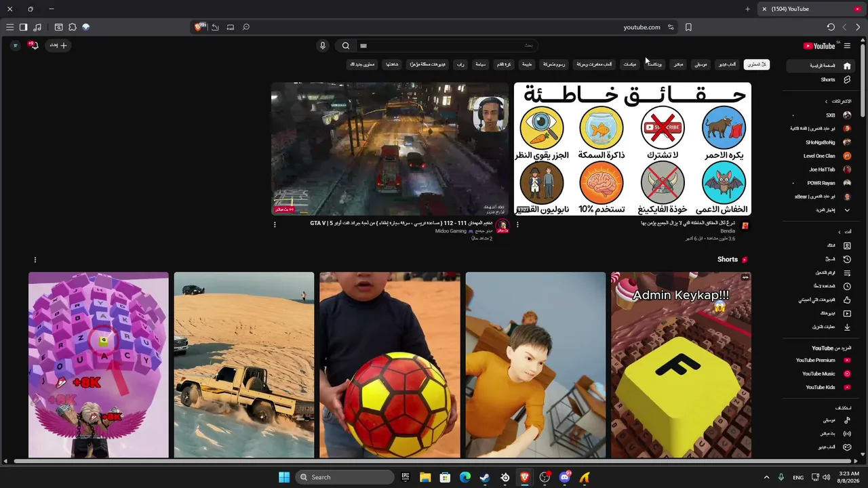Open the Create (+) button menu
Image resolution: width=868 pixels, height=488 pixels.
click(x=58, y=45)
